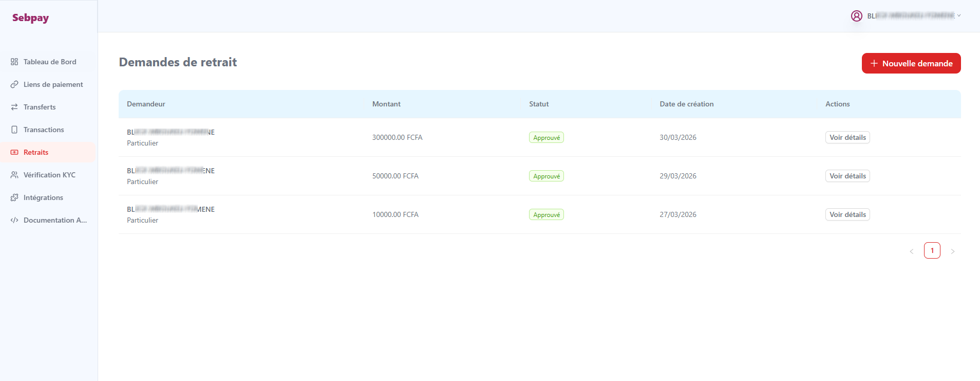Click the Documentation API code icon
The height and width of the screenshot is (381, 980).
pos(14,220)
